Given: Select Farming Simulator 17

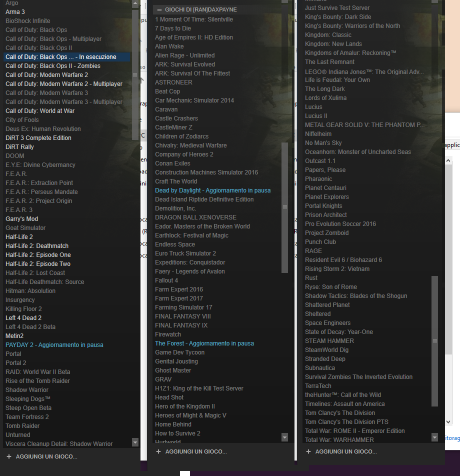Looking at the screenshot, I should pos(183,307).
